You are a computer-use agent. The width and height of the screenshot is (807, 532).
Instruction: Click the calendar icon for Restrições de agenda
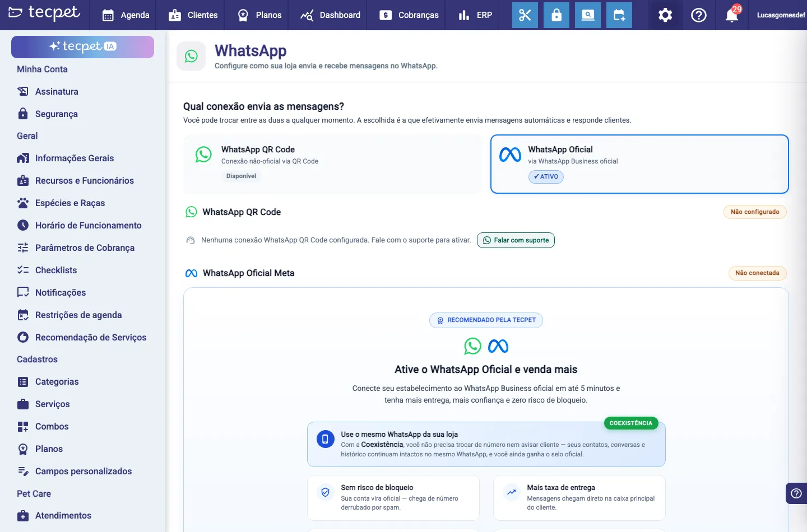(23, 315)
